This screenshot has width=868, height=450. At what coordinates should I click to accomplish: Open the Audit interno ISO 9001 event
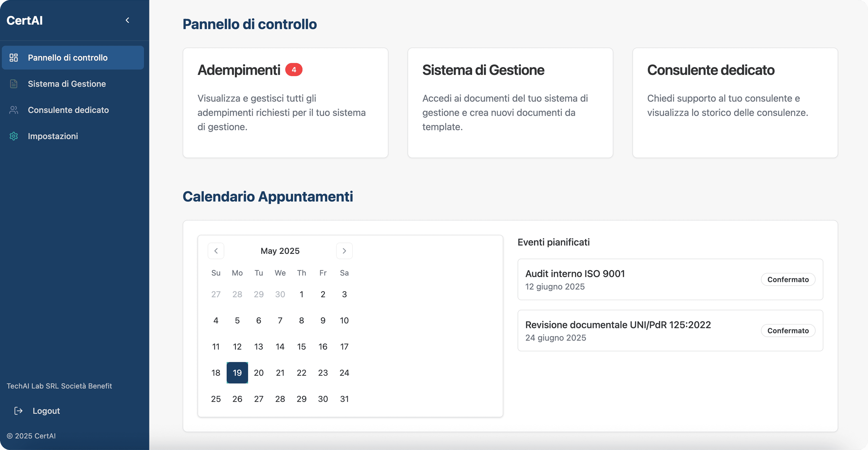click(670, 280)
